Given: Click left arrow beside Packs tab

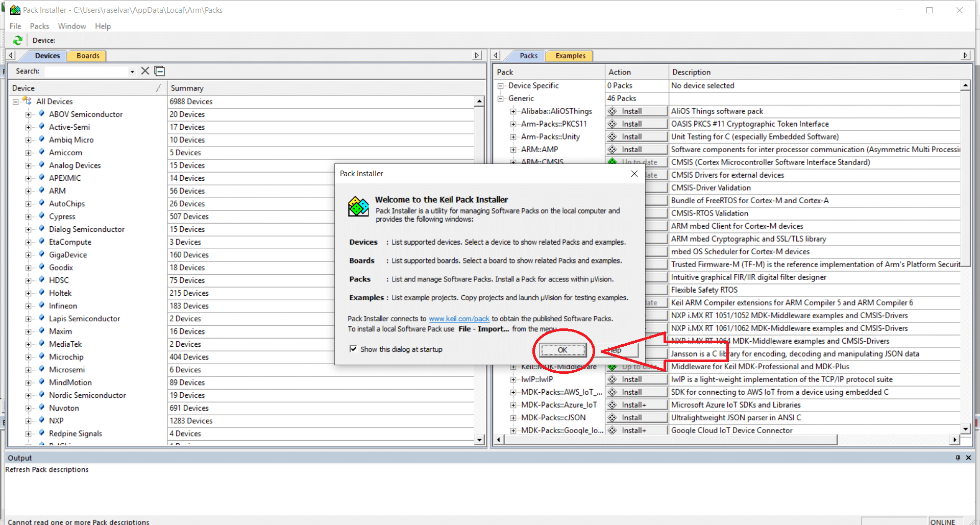Looking at the screenshot, I should (x=496, y=55).
